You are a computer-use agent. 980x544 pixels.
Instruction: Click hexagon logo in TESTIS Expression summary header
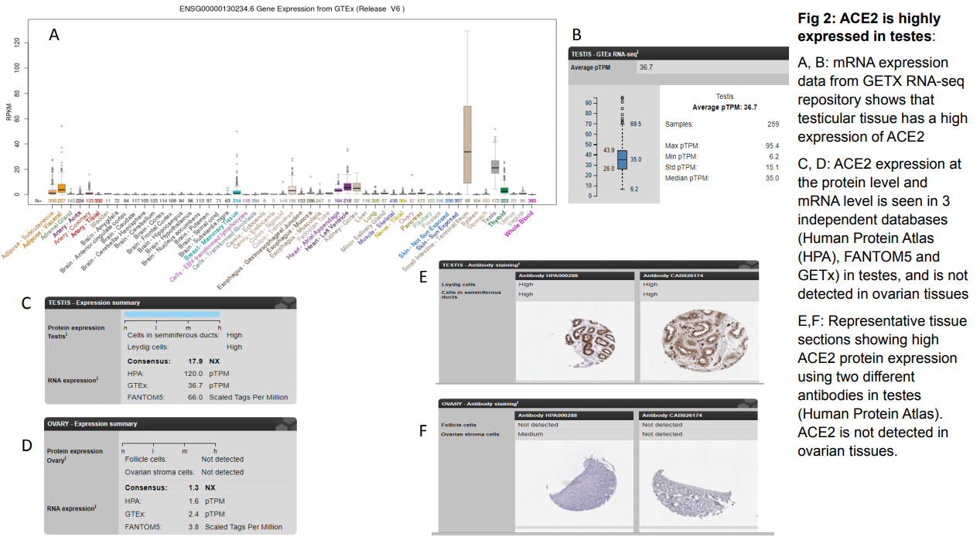tap(285, 303)
